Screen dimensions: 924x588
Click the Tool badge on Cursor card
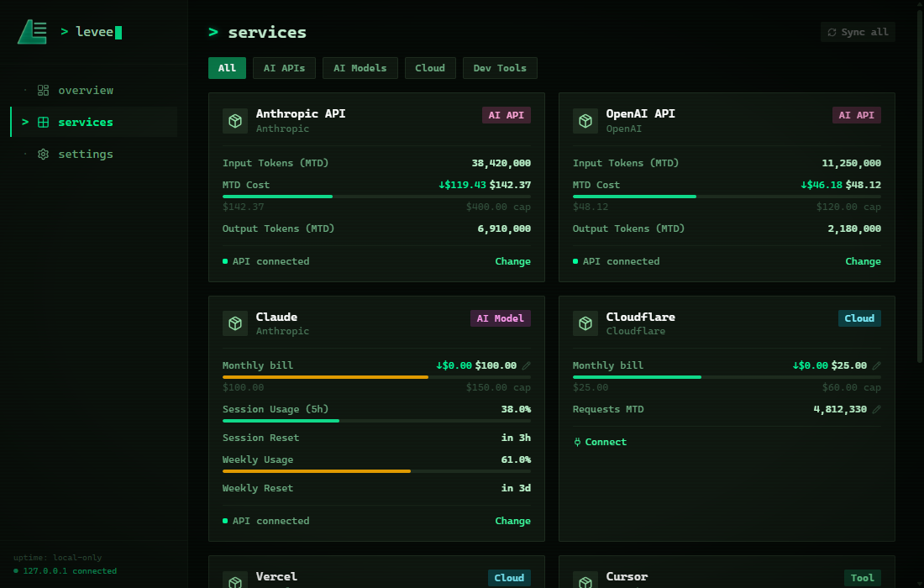[862, 578]
